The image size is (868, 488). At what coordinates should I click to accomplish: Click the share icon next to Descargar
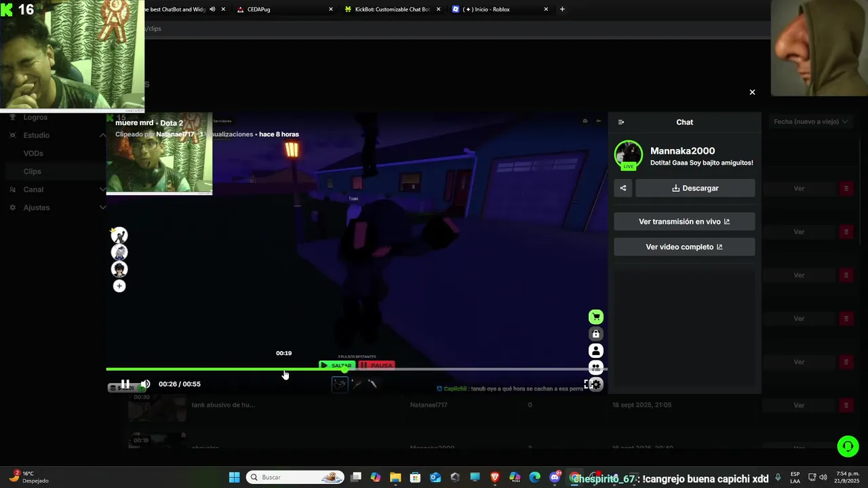coord(623,188)
